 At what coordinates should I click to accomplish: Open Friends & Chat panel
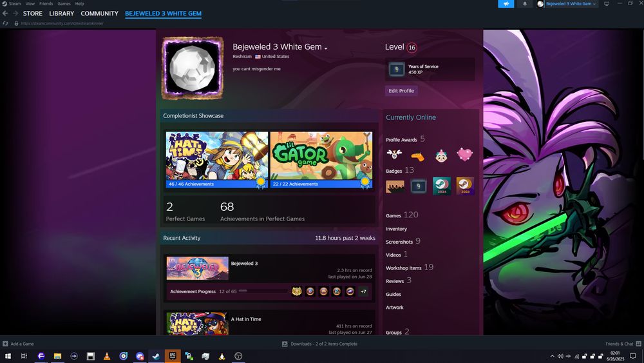click(x=623, y=344)
